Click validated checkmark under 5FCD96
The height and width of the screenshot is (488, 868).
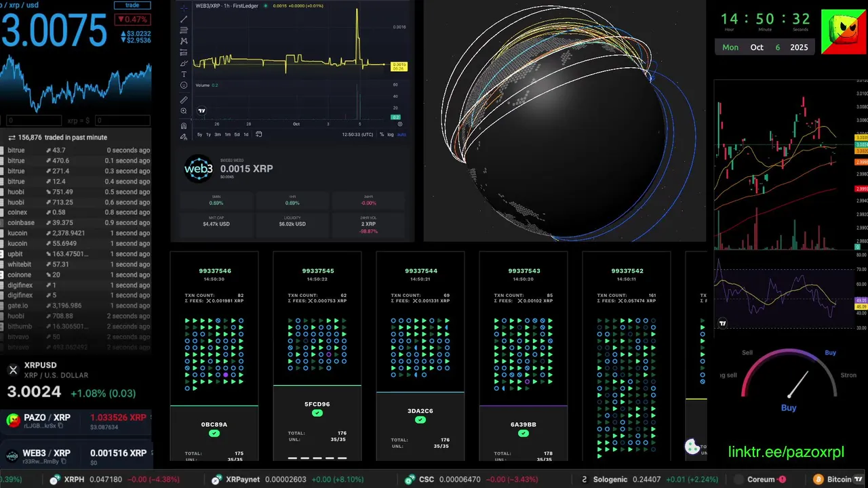click(317, 413)
